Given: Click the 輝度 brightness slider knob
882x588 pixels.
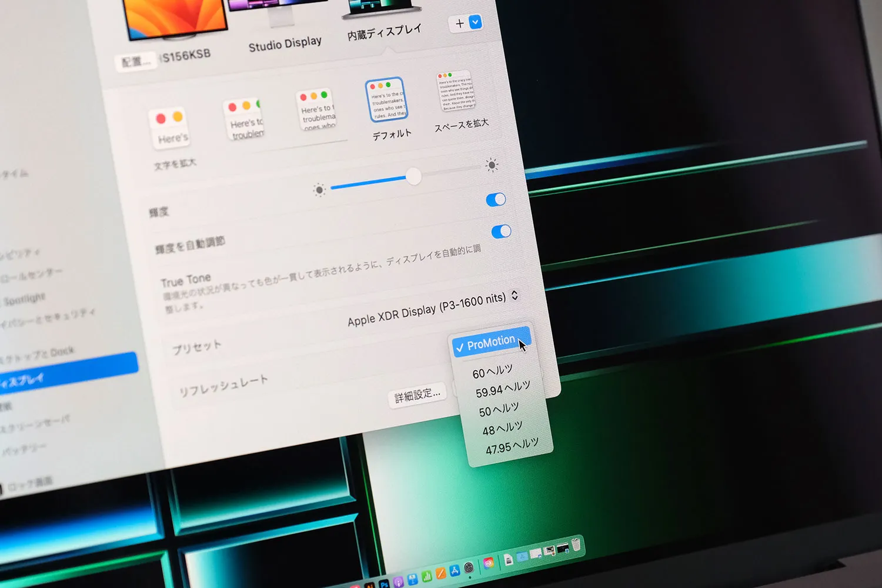Looking at the screenshot, I should (413, 176).
